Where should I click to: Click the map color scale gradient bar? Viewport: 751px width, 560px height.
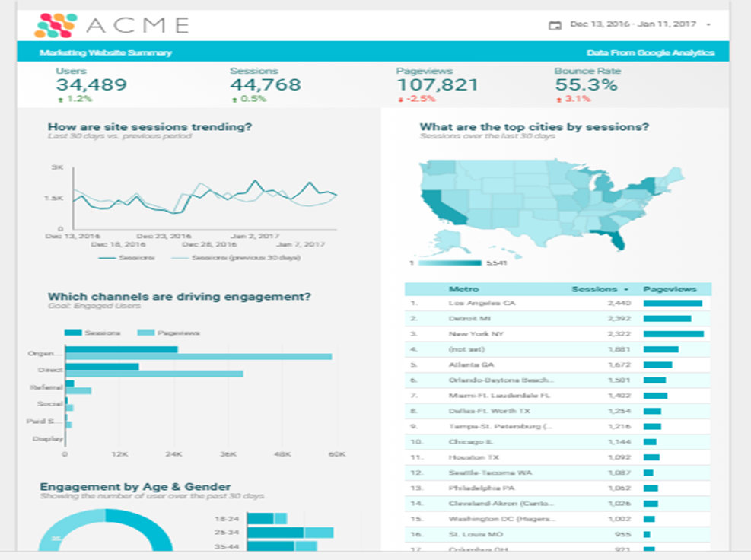pyautogui.click(x=450, y=263)
